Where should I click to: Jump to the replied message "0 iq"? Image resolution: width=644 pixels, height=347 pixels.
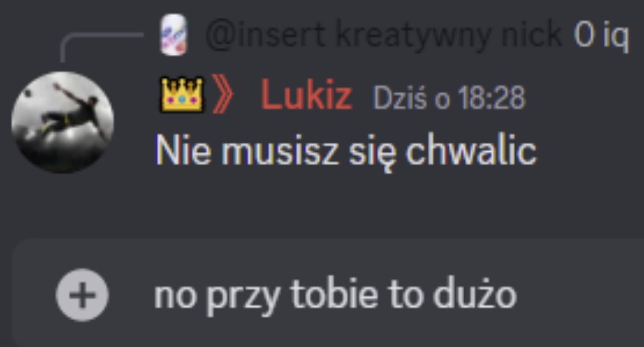[601, 35]
